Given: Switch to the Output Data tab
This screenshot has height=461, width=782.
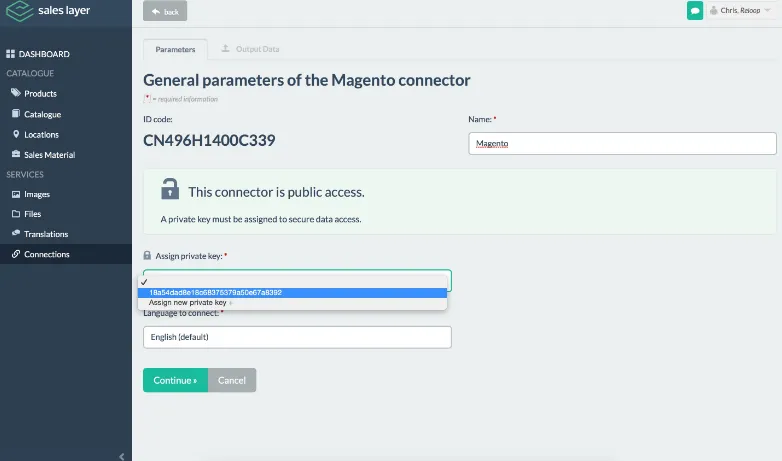Looking at the screenshot, I should click(x=251, y=49).
